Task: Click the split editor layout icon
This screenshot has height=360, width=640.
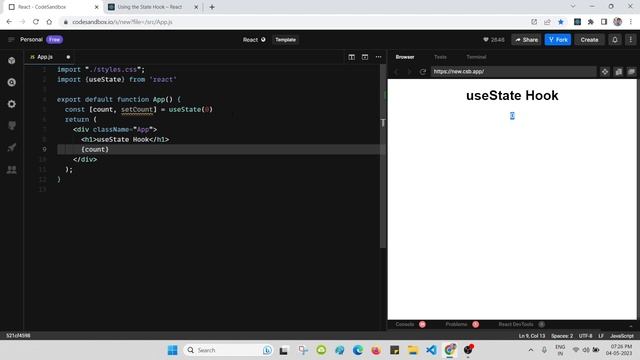Action: (x=351, y=57)
